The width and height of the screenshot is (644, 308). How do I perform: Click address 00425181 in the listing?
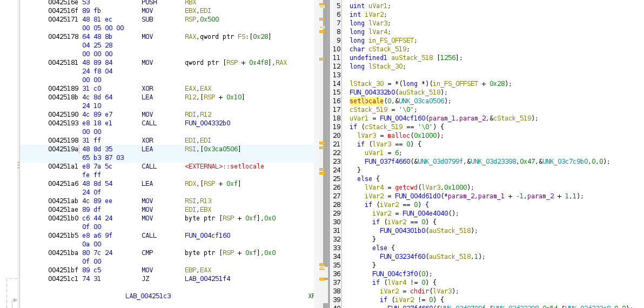(x=63, y=63)
